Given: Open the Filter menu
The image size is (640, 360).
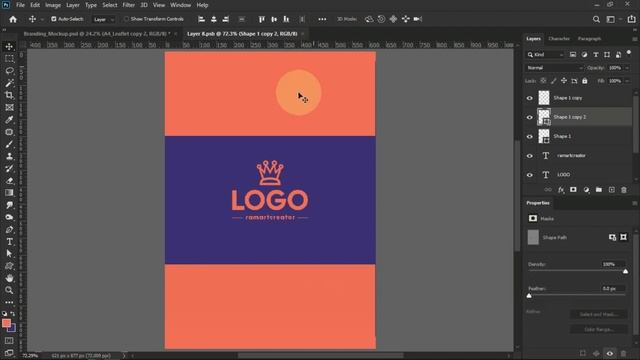Looking at the screenshot, I should (x=129, y=5).
